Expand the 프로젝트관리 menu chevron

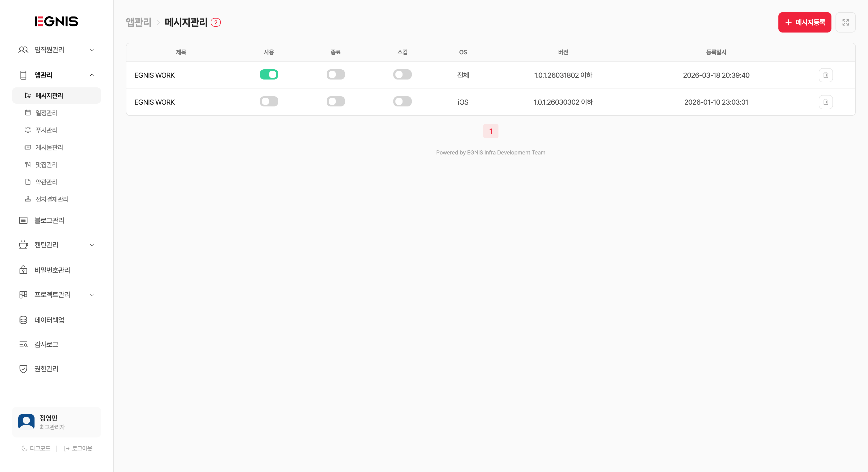[92, 294]
